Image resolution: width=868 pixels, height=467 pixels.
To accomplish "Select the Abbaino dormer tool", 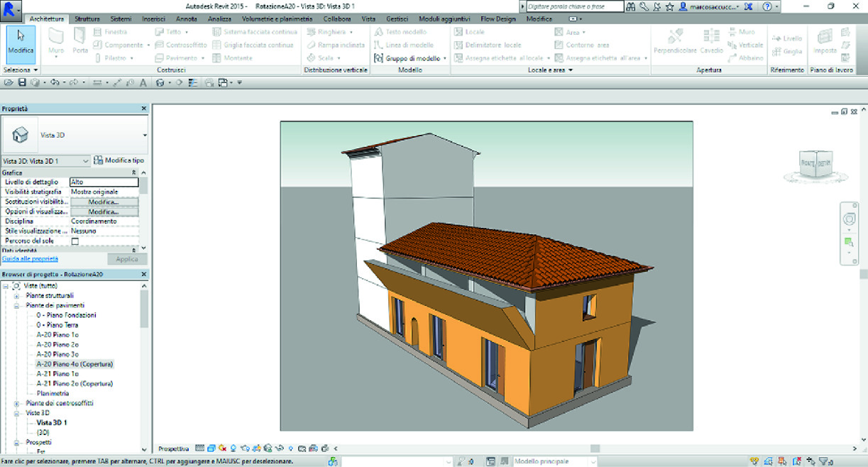I will tap(746, 58).
